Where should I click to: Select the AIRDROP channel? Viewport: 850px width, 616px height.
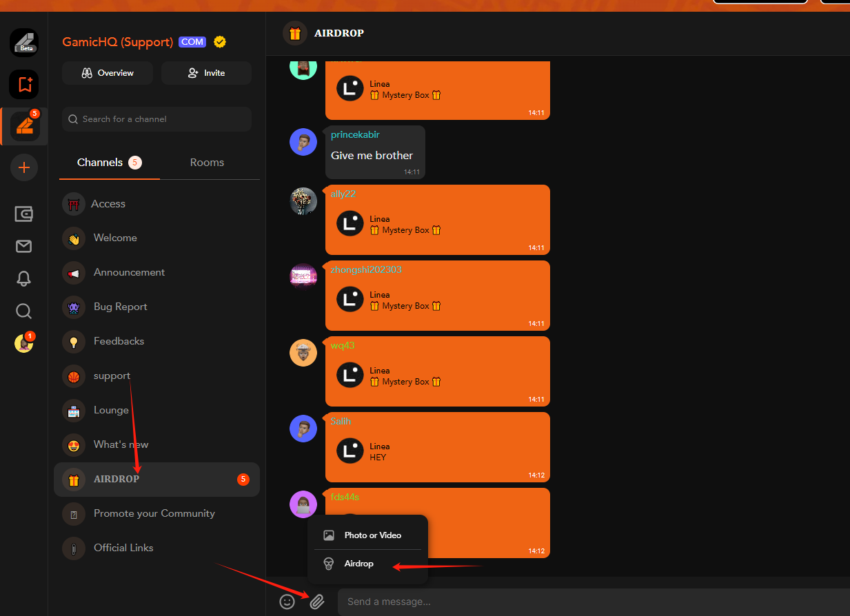(x=156, y=479)
